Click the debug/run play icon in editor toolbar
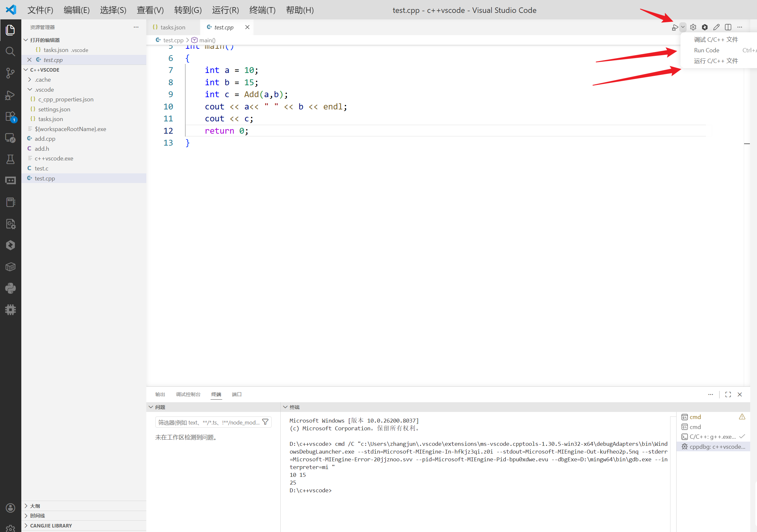Viewport: 757px width, 532px height. point(675,27)
